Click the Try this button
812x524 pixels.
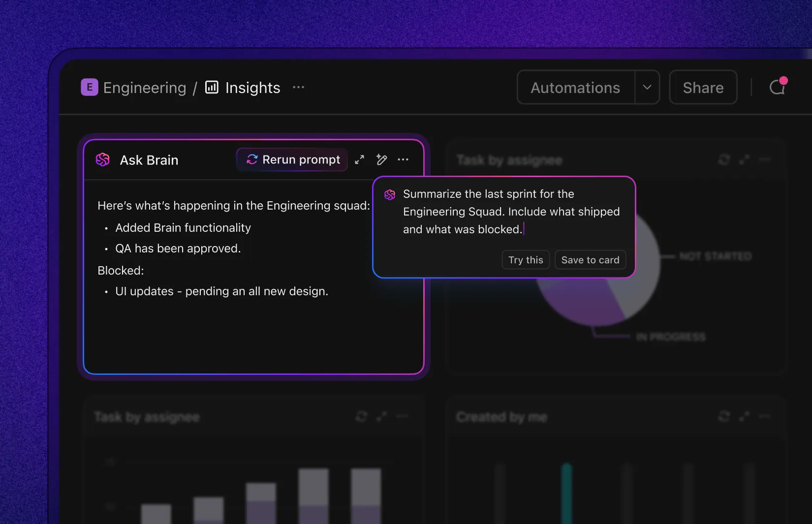(526, 260)
